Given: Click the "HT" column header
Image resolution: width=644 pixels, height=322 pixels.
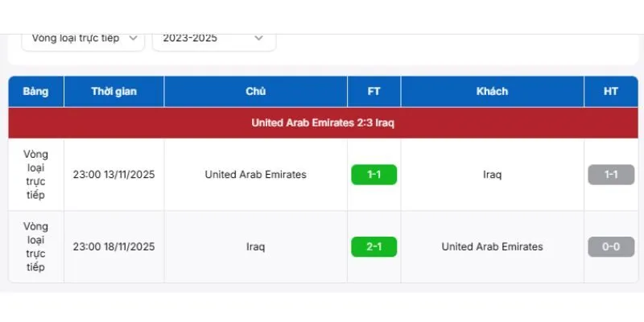Looking at the screenshot, I should [611, 92].
